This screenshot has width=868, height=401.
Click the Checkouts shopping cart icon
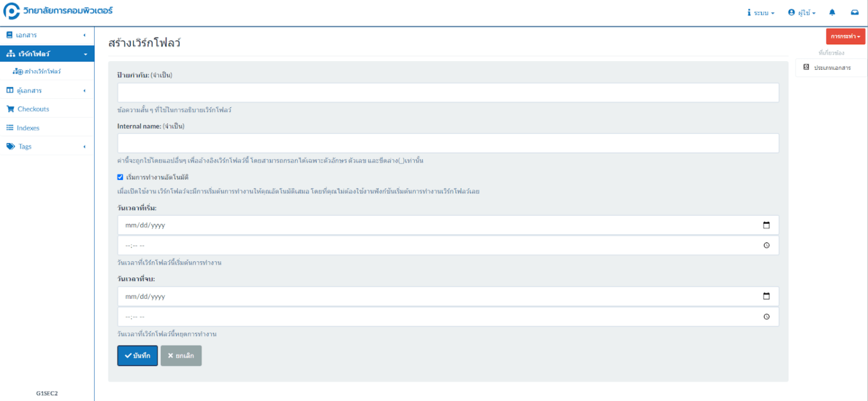(9, 108)
